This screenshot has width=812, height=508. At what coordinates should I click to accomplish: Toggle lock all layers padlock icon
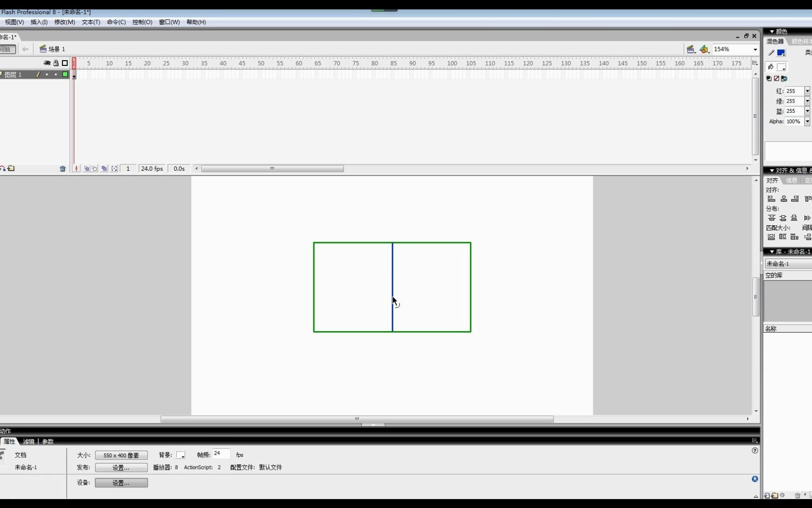(56, 63)
